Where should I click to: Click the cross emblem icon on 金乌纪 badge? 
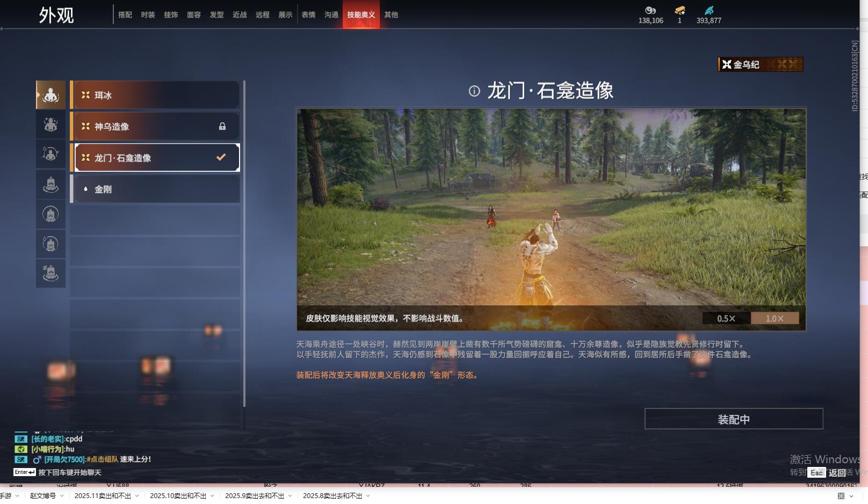click(727, 64)
